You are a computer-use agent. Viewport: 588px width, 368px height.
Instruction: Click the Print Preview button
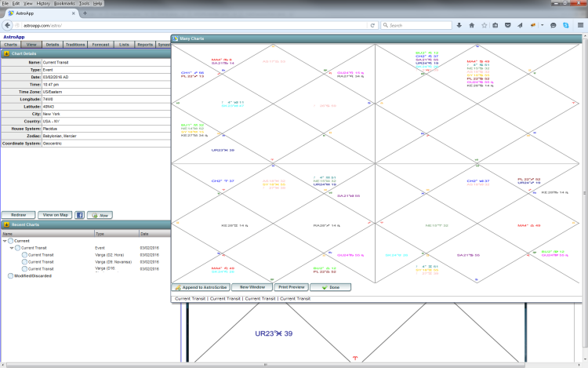point(291,287)
